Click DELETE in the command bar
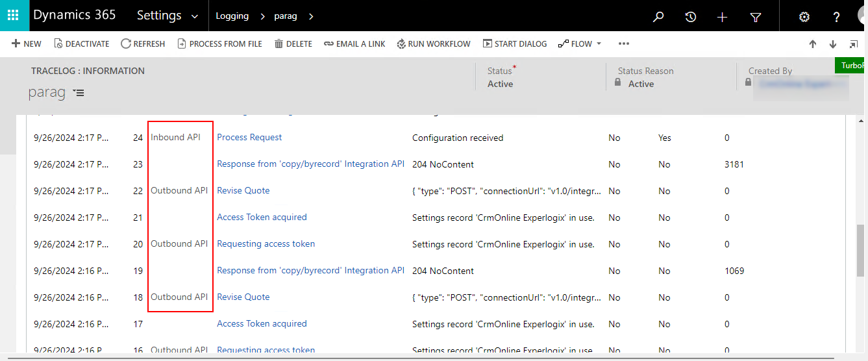The image size is (868, 361). tap(293, 44)
